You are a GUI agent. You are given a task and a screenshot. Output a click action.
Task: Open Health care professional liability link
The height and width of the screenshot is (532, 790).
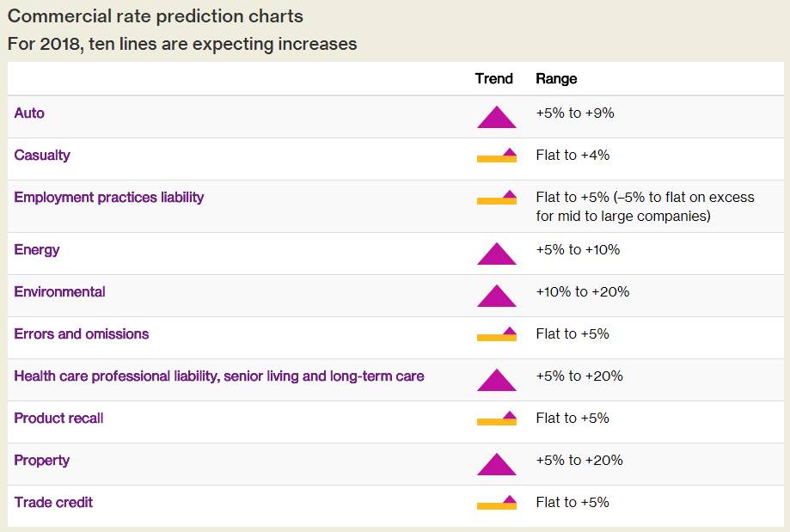(219, 376)
